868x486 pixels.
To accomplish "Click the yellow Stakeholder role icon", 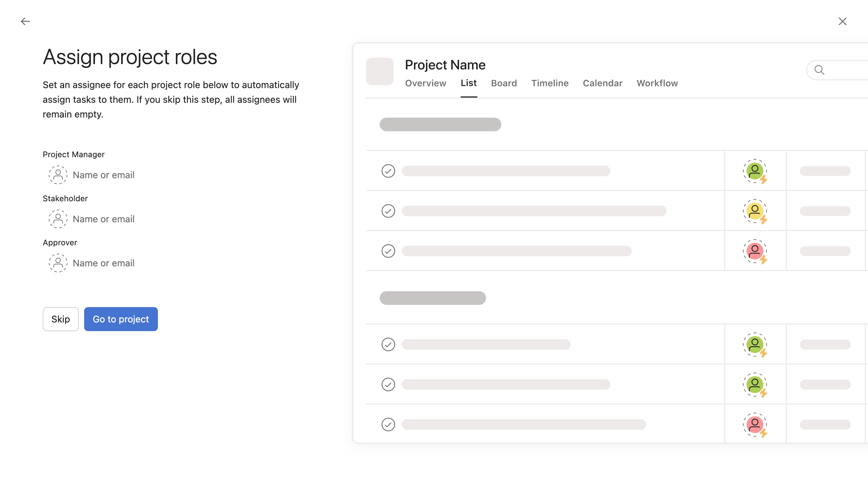I will click(755, 211).
